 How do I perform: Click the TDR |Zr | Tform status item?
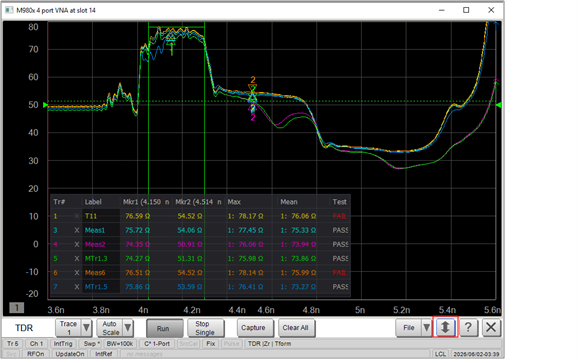[x=269, y=344]
